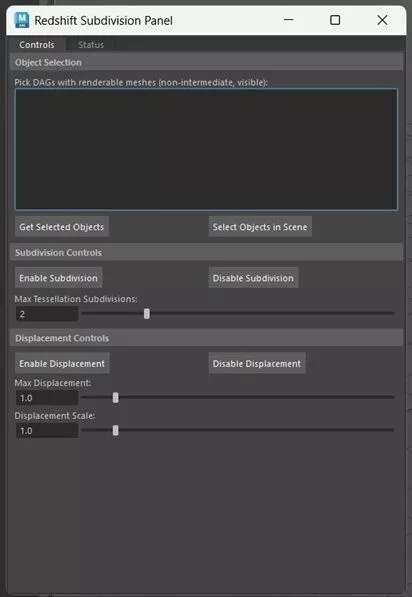Click the Max Displacement slider handle
412x597 pixels.
pyautogui.click(x=116, y=398)
